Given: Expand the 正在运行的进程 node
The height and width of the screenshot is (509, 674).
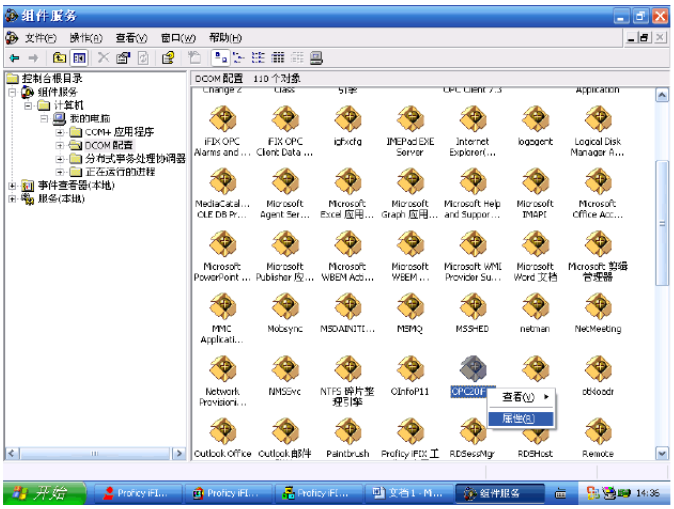Looking at the screenshot, I should pyautogui.click(x=60, y=172).
